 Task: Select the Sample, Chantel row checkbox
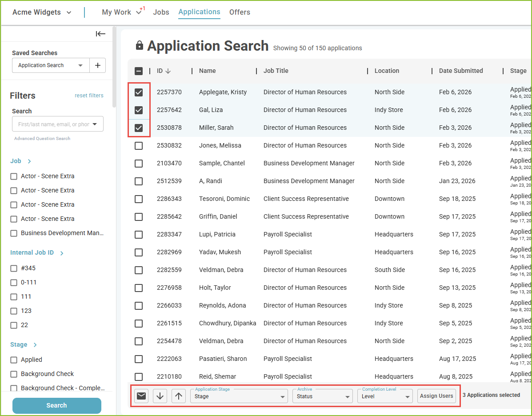(x=139, y=164)
